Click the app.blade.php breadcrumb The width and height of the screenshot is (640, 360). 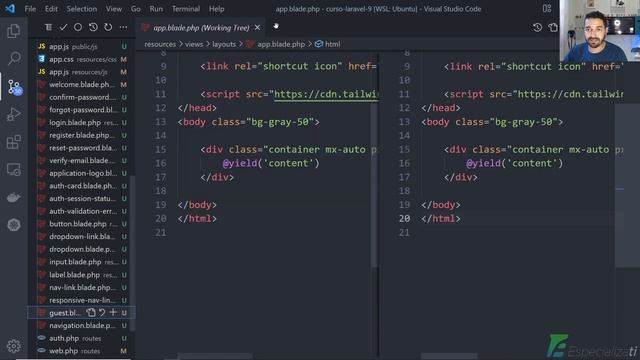tap(281, 44)
